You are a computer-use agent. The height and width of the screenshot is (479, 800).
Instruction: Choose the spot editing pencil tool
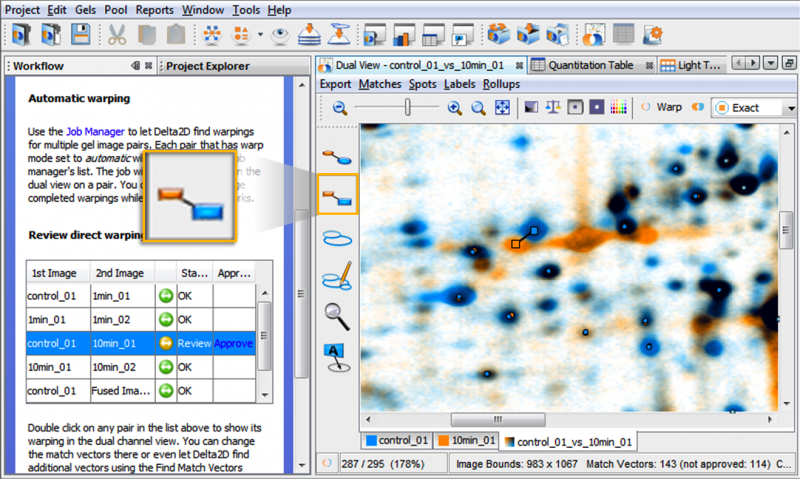tap(337, 277)
